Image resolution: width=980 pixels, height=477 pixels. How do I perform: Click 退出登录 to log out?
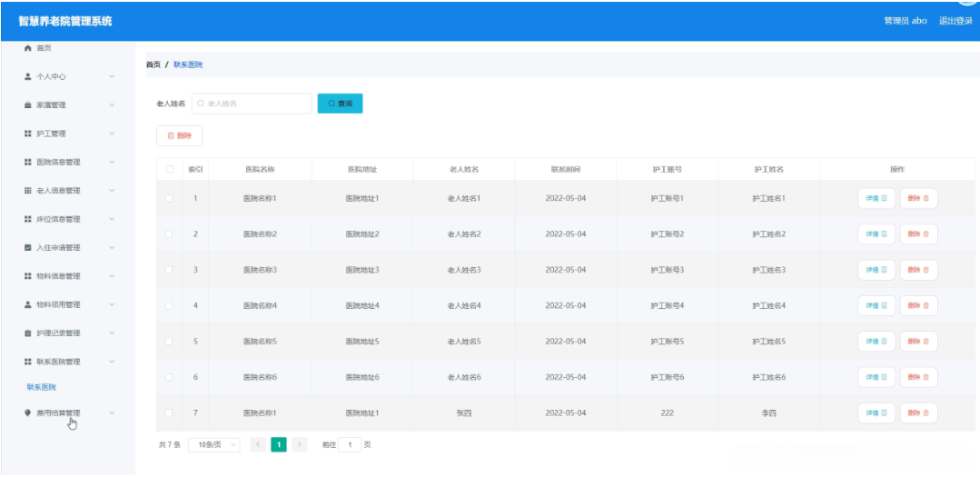[x=955, y=21]
